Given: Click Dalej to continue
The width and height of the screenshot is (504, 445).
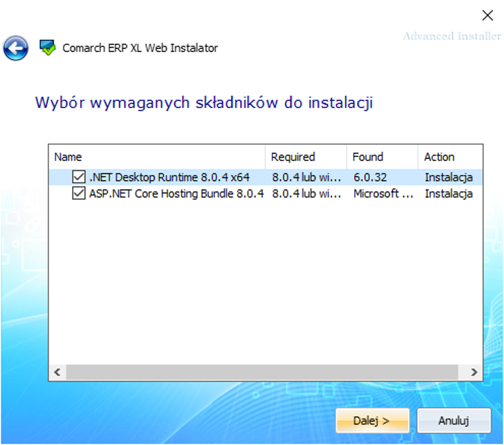Looking at the screenshot, I should (x=372, y=420).
